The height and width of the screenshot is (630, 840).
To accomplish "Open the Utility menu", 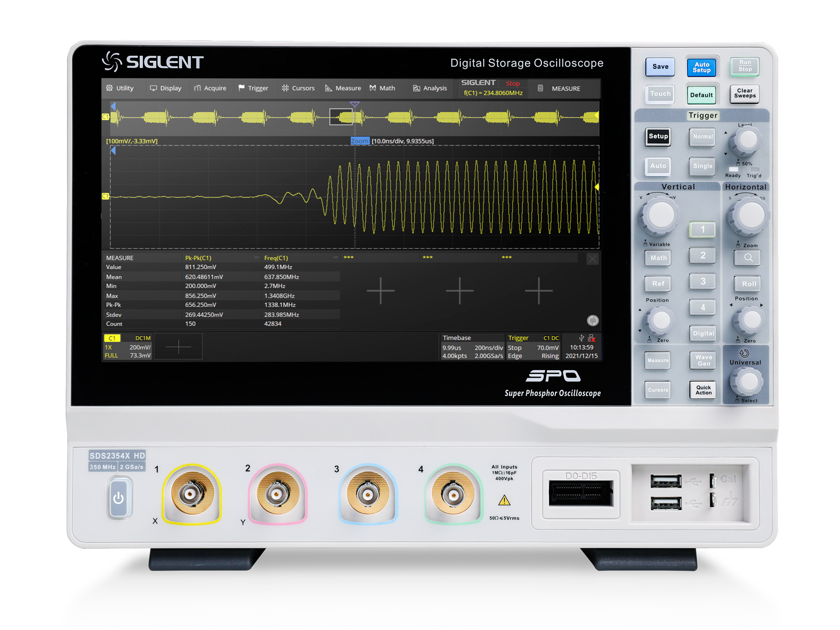I will [120, 88].
